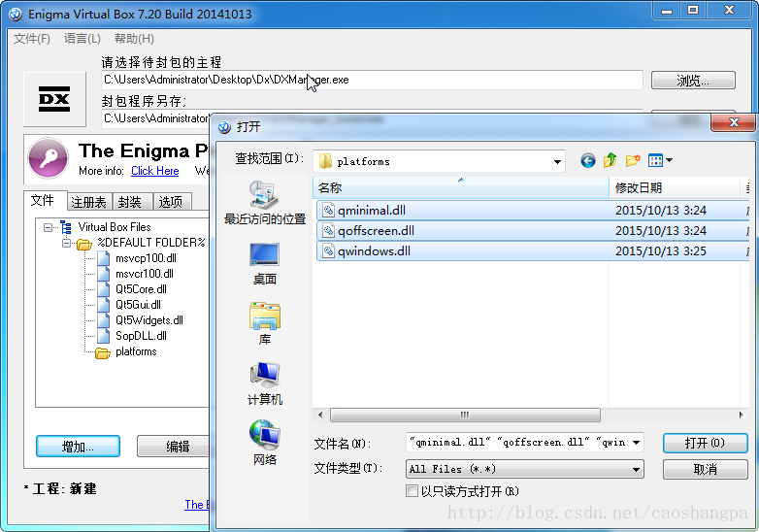This screenshot has width=759, height=532.
Task: Click SopDLL.dll file icon in tree
Action: pyautogui.click(x=103, y=336)
